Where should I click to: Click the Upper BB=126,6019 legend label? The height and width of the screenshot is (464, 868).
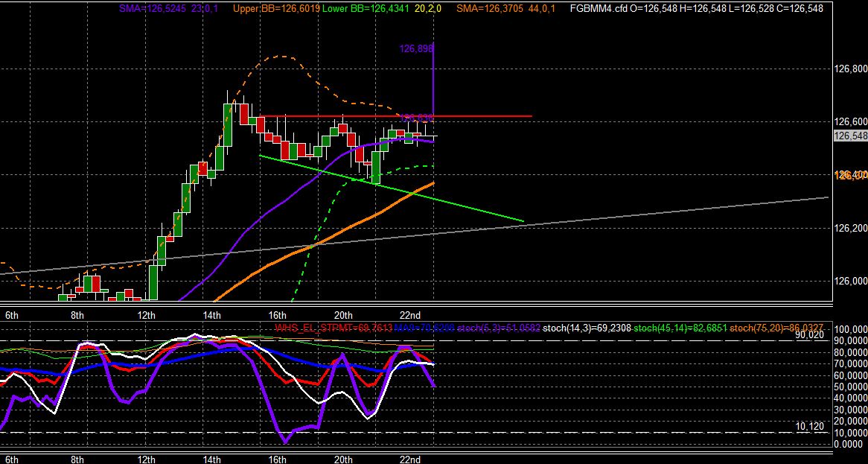click(x=276, y=8)
